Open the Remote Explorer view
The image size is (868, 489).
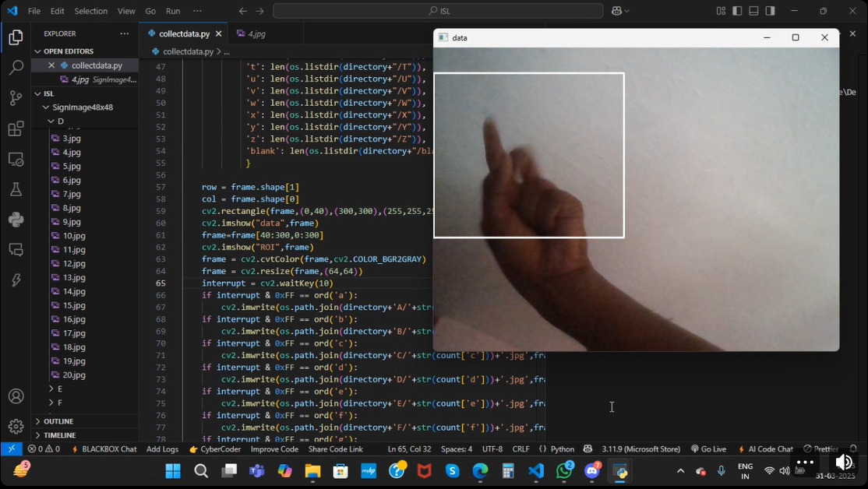pyautogui.click(x=16, y=160)
